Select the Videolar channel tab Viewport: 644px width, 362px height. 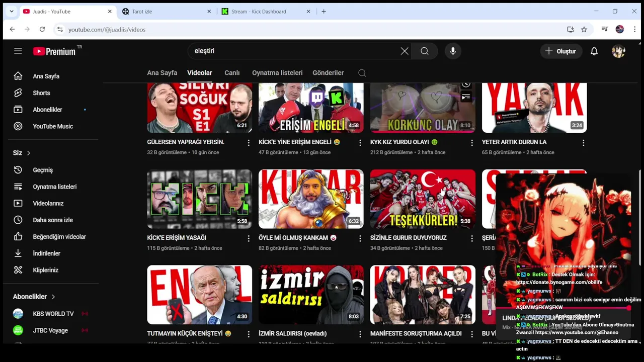[x=200, y=73]
